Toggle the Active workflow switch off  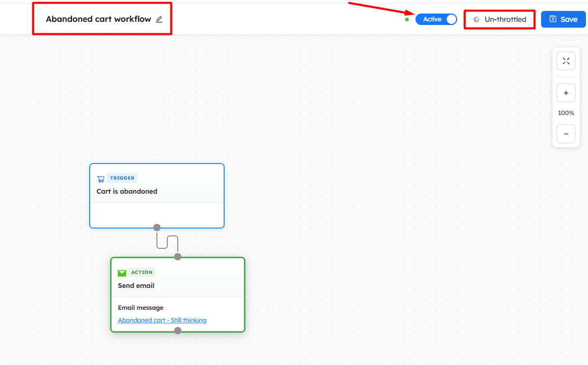[x=436, y=19]
